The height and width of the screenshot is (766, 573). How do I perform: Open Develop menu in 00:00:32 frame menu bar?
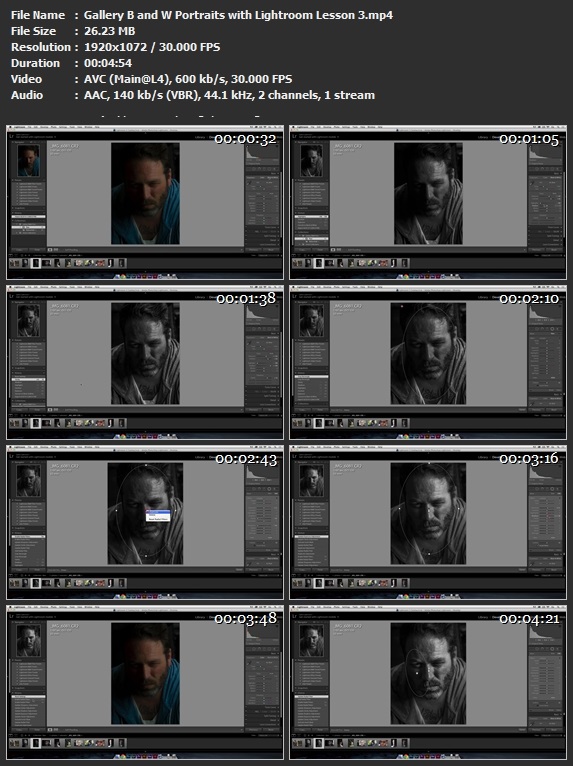click(44, 127)
